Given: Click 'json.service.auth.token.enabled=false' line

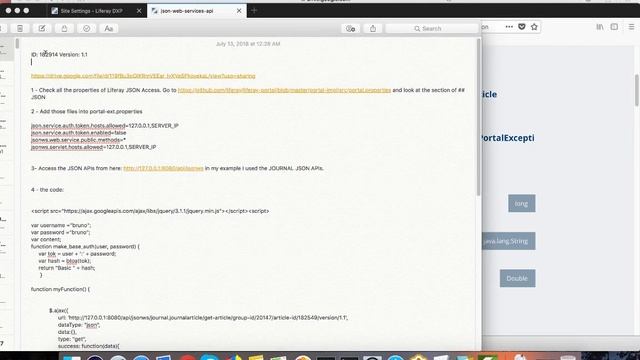Looking at the screenshot, I should point(78,133).
